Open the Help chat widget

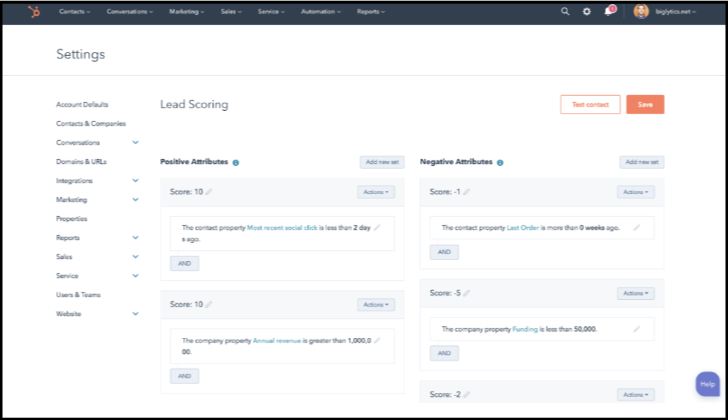point(708,384)
